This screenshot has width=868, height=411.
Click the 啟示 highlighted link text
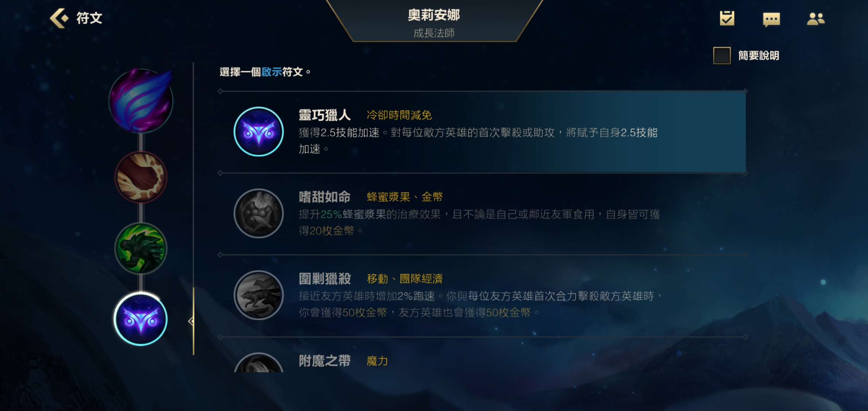pos(271,72)
